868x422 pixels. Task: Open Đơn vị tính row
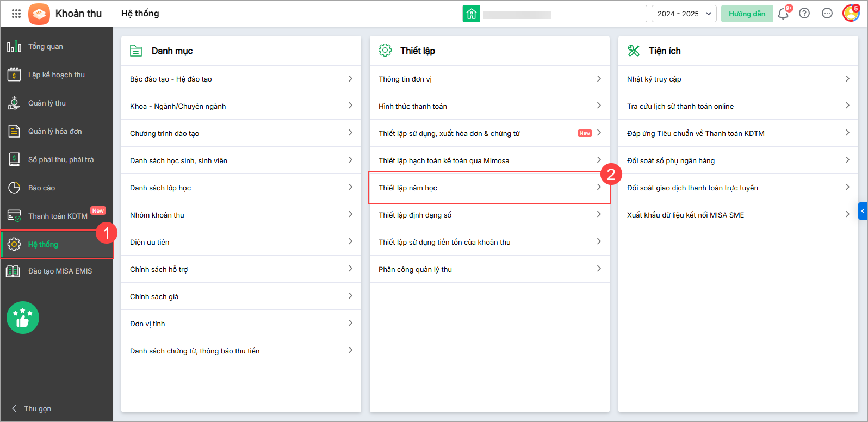241,324
